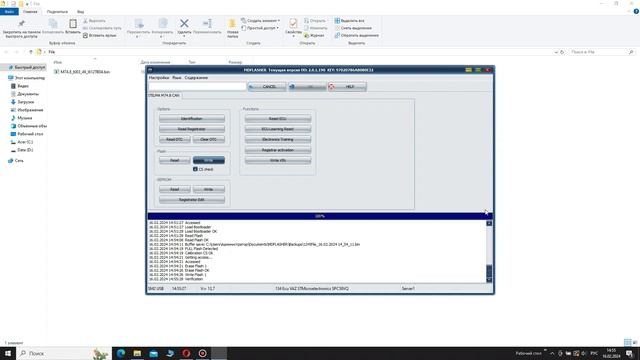Open the Windows Start menu
Screen dimensions: 640x360
click(x=8, y=353)
